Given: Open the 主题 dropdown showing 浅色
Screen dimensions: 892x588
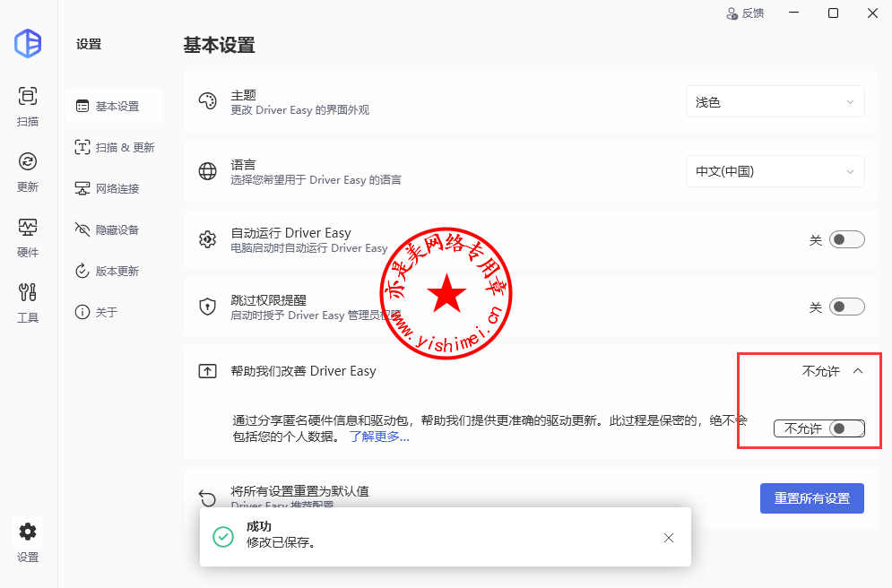Looking at the screenshot, I should 775,102.
